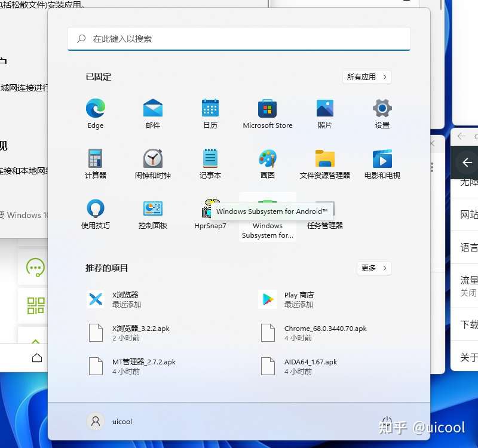Open AIDA64_1.67.apk recommended file
478x448 pixels.
pyautogui.click(x=324, y=366)
